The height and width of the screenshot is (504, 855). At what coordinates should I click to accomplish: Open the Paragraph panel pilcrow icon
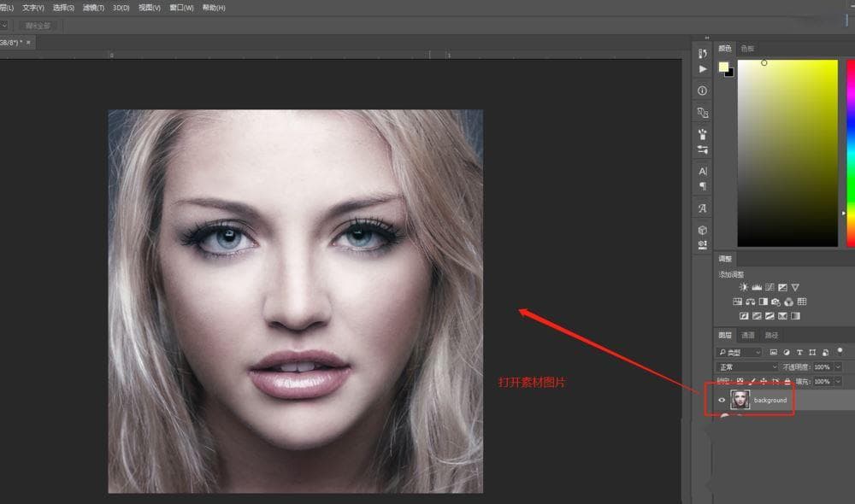point(703,186)
